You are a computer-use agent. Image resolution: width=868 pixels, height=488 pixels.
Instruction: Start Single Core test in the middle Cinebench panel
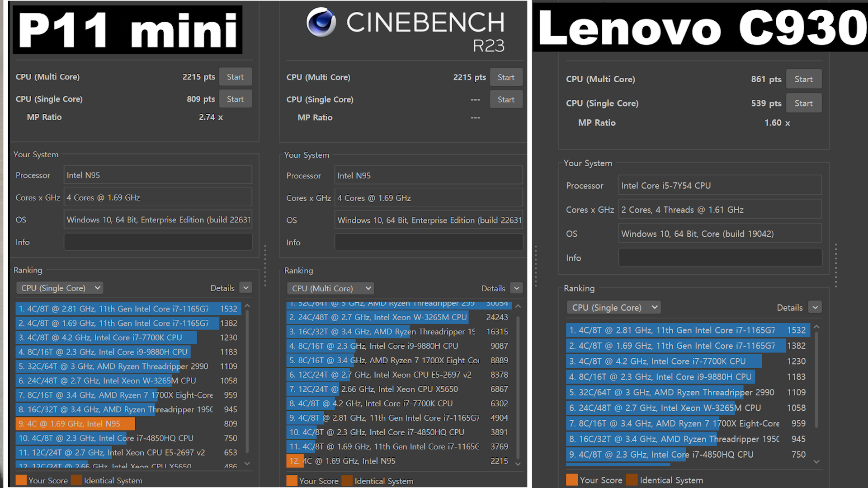[506, 99]
